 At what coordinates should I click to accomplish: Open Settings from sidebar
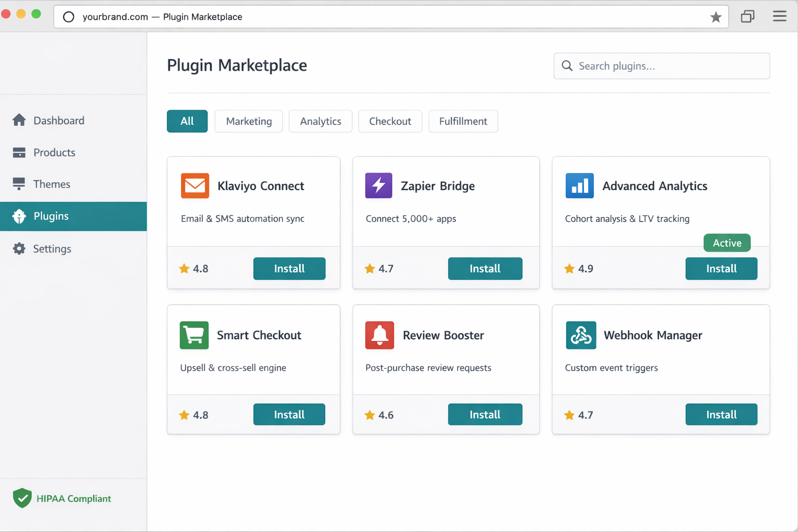pyautogui.click(x=73, y=249)
